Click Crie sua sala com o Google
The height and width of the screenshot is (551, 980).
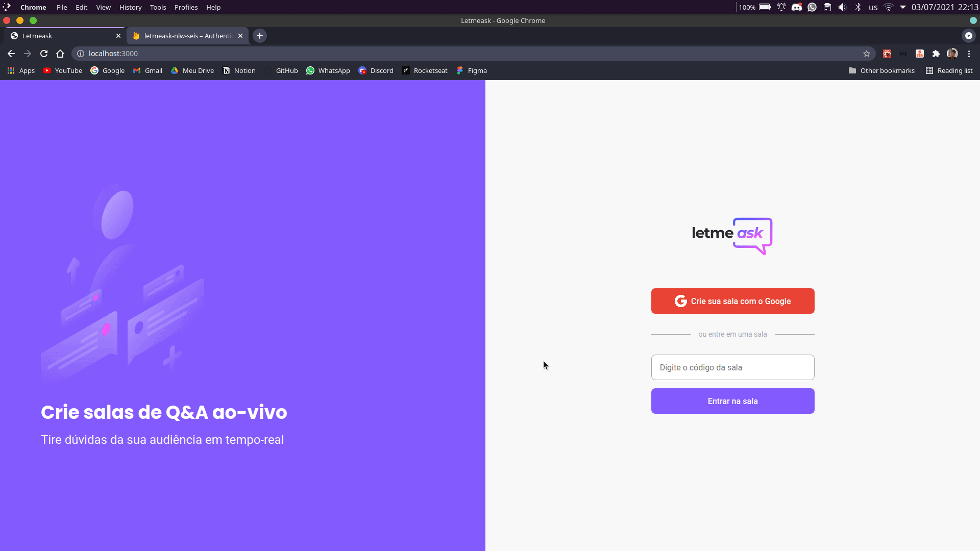tap(732, 301)
